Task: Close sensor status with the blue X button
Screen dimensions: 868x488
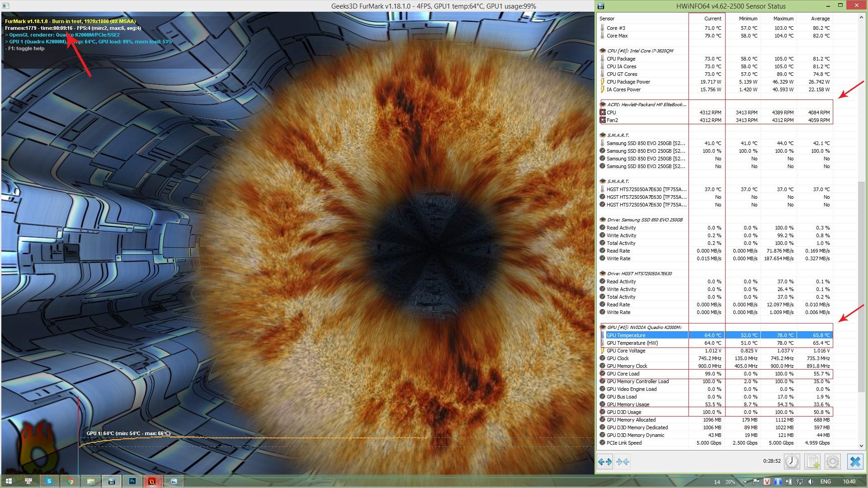Action: point(855,461)
